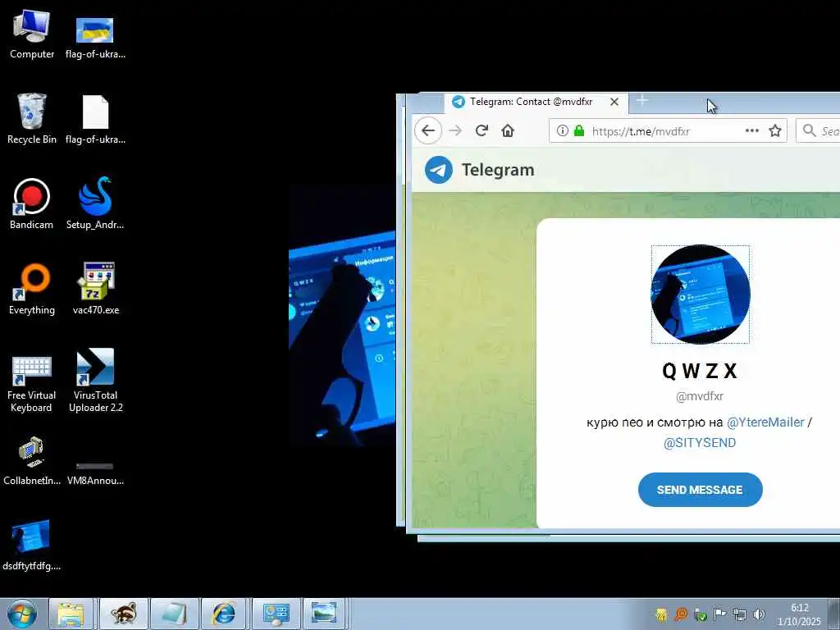Click the taskbar clock showing 6:12
Screen dimensions: 840x630
pyautogui.click(x=799, y=614)
